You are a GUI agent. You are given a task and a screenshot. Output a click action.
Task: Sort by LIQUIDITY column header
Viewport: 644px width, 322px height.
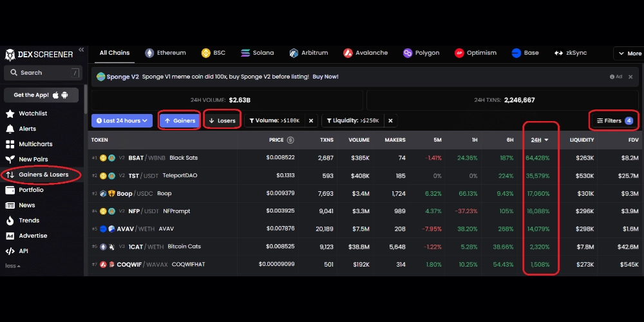[x=582, y=140]
